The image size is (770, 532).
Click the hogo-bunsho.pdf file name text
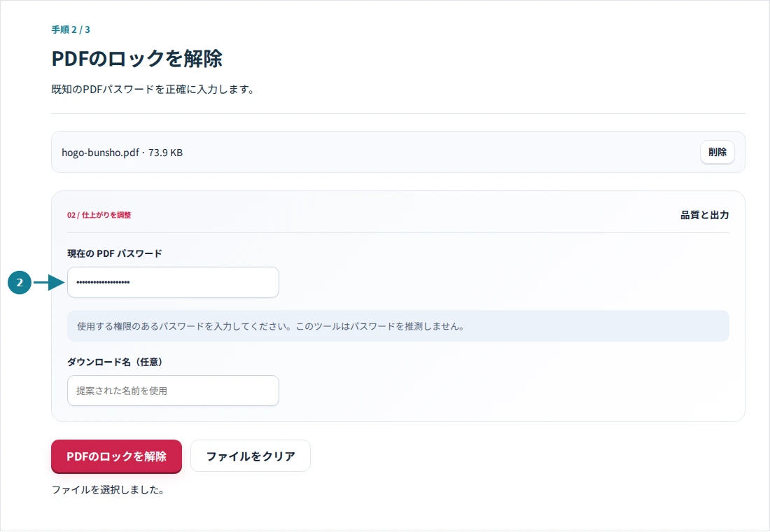click(100, 153)
